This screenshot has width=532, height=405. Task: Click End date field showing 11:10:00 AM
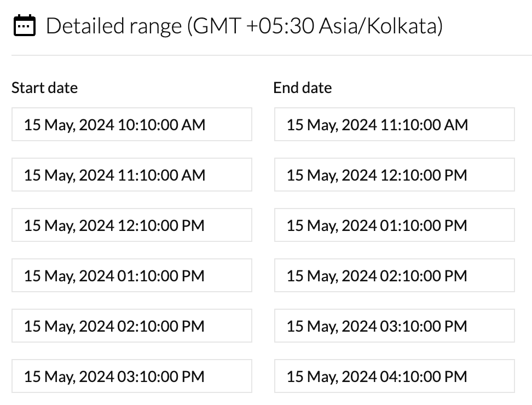click(394, 124)
